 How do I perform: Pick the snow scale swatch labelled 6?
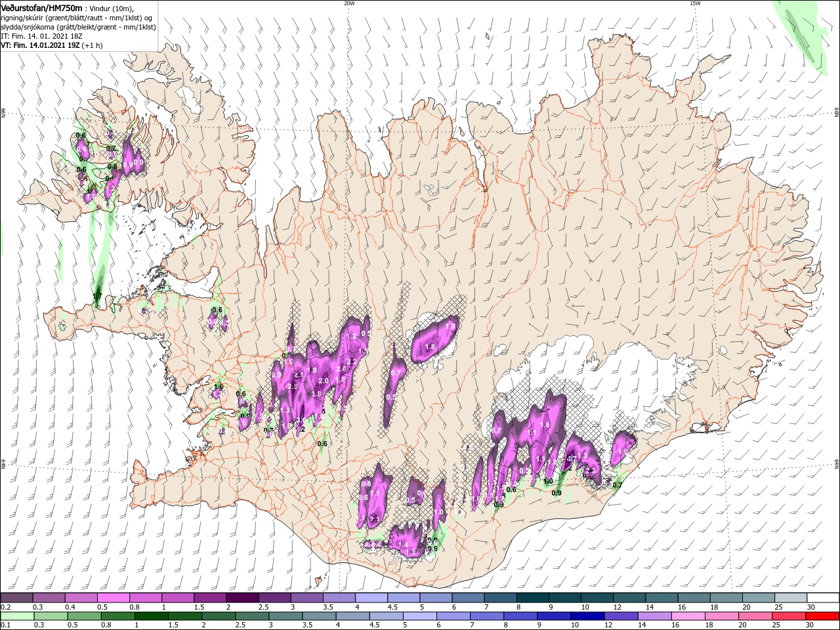tap(469, 598)
